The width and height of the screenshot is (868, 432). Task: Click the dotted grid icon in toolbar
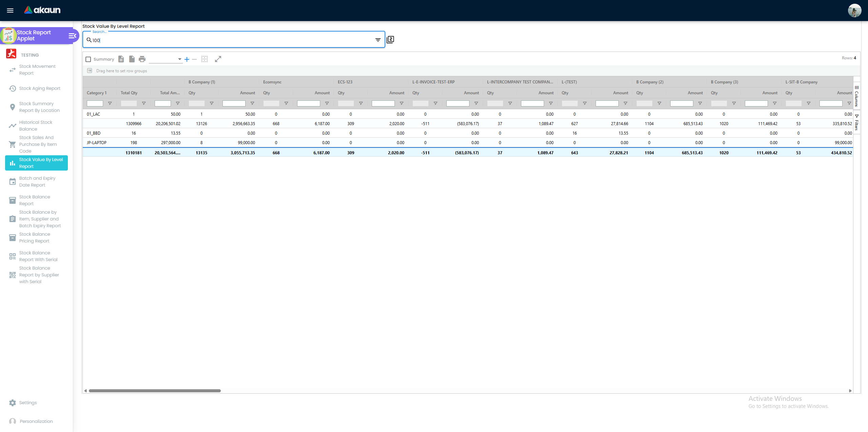click(x=205, y=59)
